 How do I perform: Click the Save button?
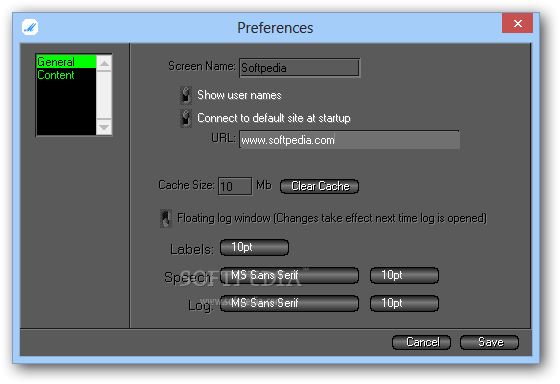click(489, 342)
